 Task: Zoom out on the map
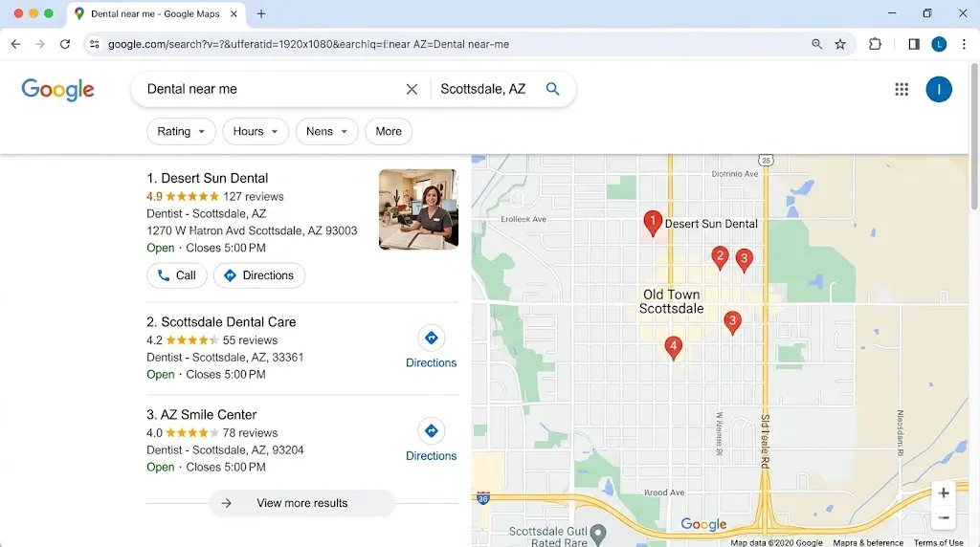[x=944, y=518]
